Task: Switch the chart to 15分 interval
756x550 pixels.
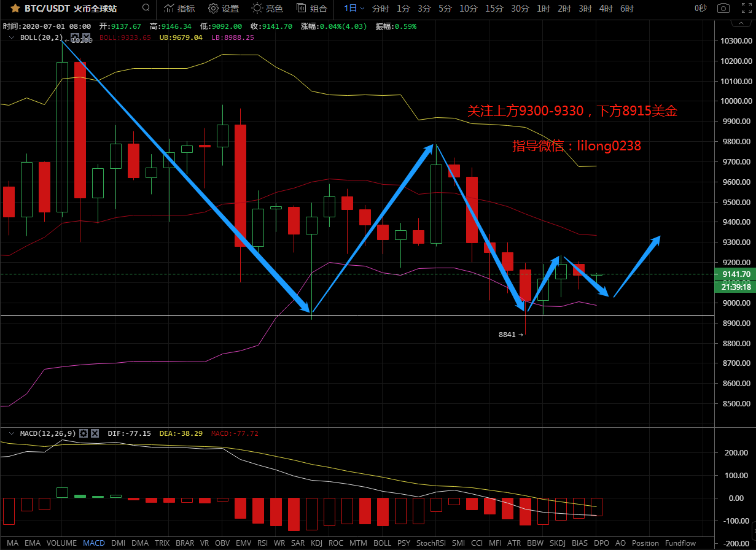Action: point(494,9)
